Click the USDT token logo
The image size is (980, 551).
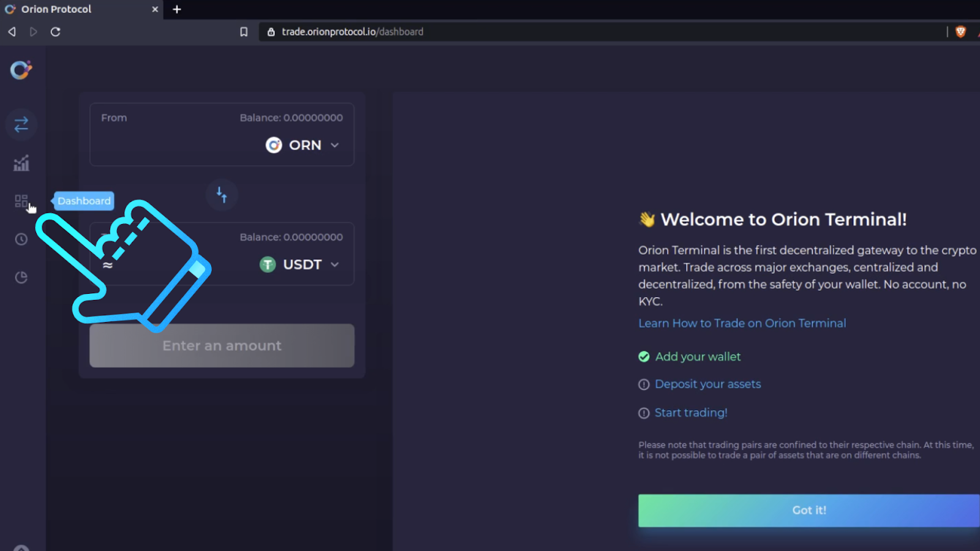(268, 264)
